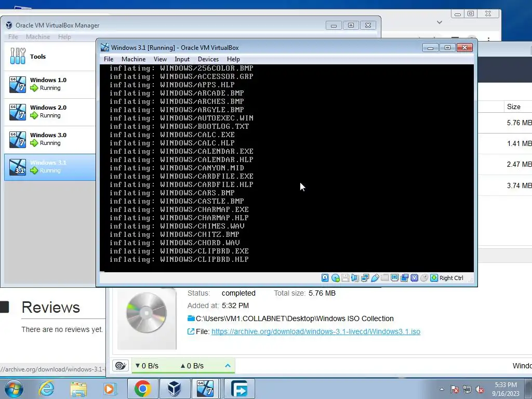Click the network tray icon
The image size is (532, 399).
tap(467, 389)
